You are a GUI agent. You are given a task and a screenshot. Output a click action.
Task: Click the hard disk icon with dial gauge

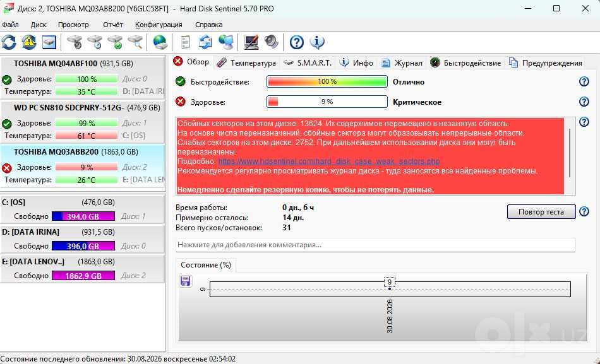[x=75, y=42]
